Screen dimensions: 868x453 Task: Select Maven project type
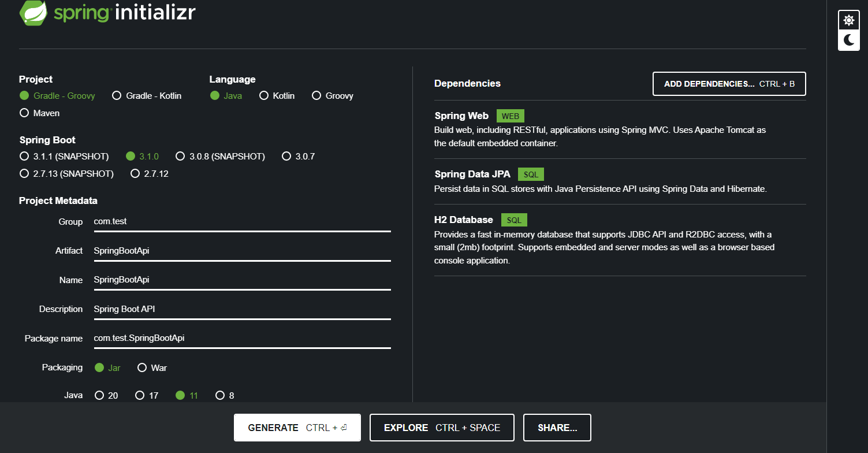click(x=40, y=113)
